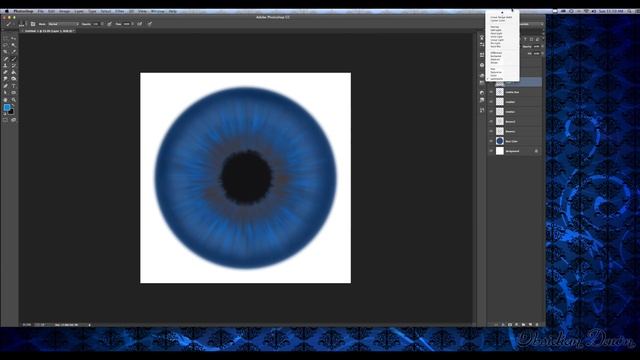Change the screen mode
640x360 pixels.
coord(13,120)
